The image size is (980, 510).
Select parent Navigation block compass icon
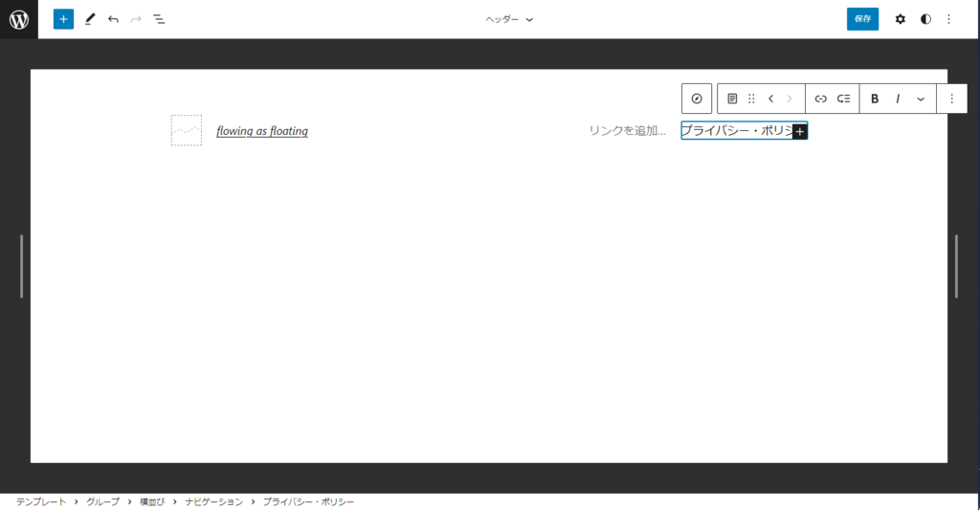(x=697, y=99)
